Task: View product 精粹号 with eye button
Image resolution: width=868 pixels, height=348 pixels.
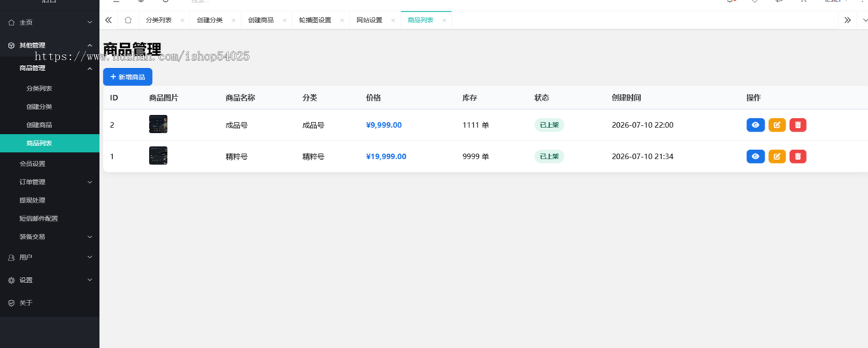Action: (755, 156)
